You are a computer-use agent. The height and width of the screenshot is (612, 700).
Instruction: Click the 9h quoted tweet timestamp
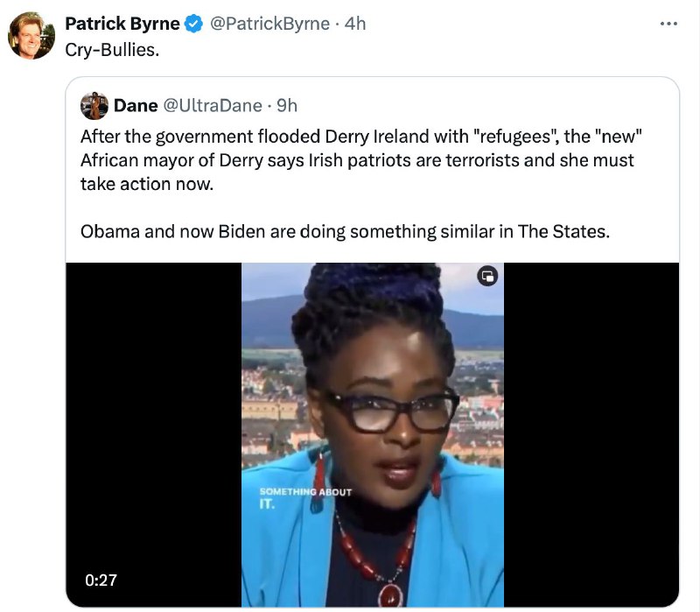click(287, 106)
